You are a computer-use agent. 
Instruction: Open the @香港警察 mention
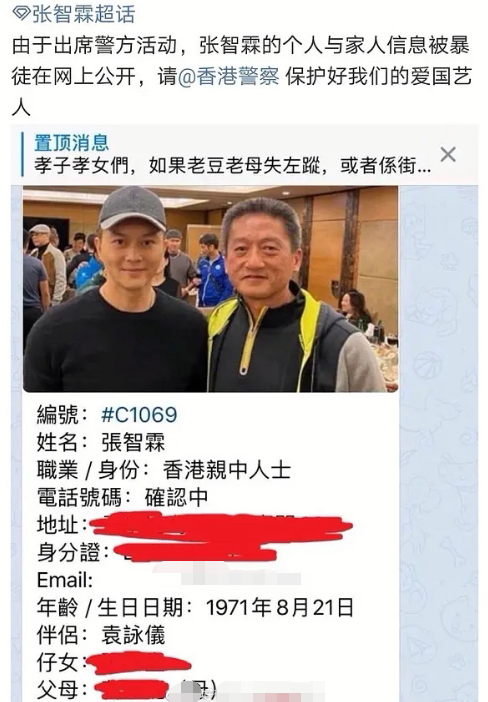click(228, 77)
